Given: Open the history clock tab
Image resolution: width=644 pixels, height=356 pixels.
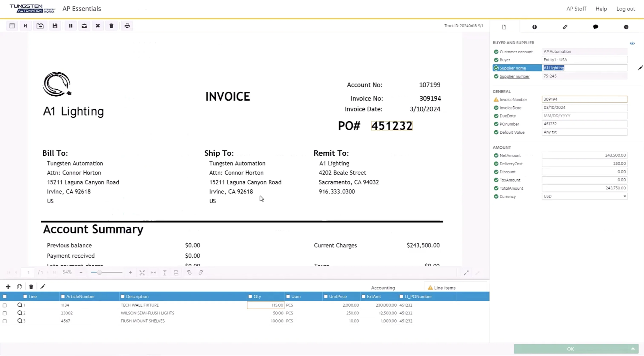Looking at the screenshot, I should [x=626, y=27].
